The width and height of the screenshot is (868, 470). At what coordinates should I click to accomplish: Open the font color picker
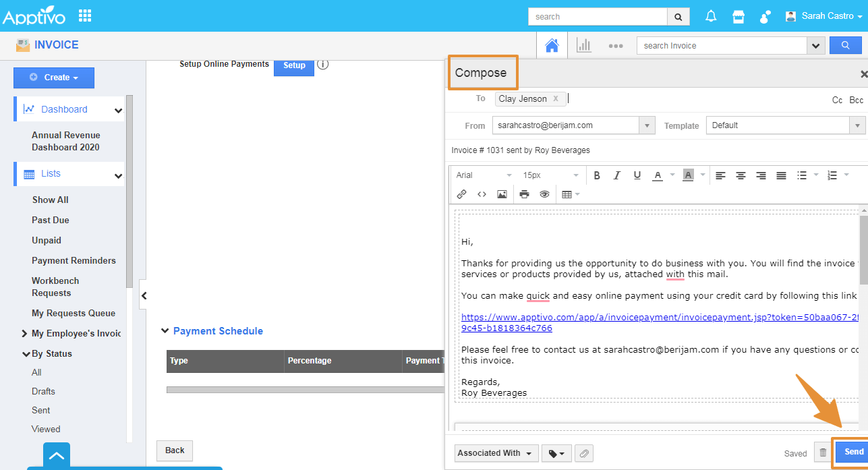pyautogui.click(x=658, y=175)
